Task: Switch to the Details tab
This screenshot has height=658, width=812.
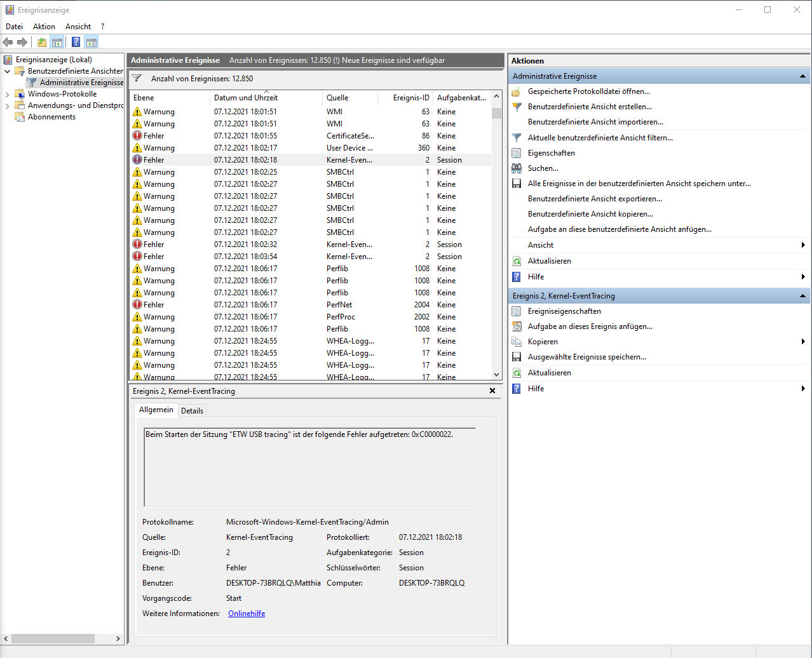Action: coord(192,411)
